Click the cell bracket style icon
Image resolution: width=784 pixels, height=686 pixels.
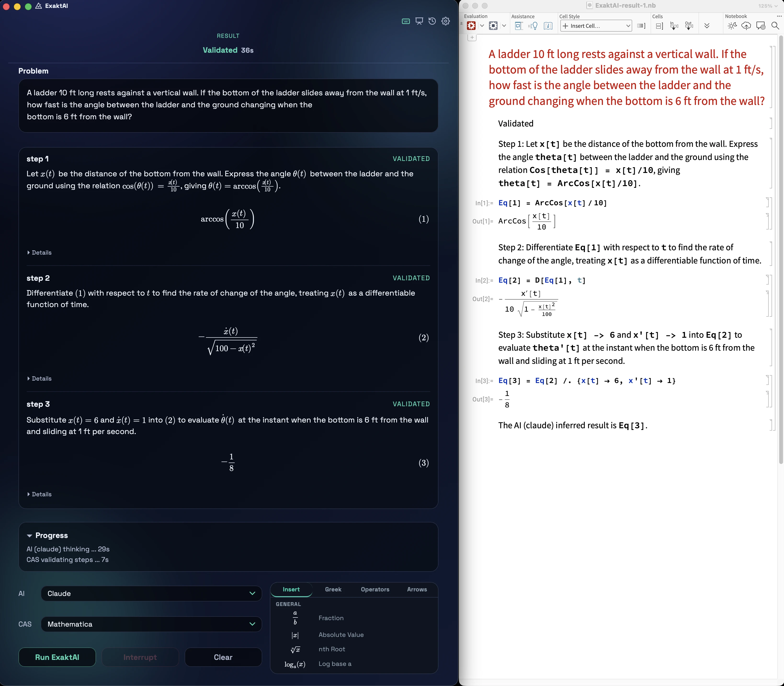point(641,26)
